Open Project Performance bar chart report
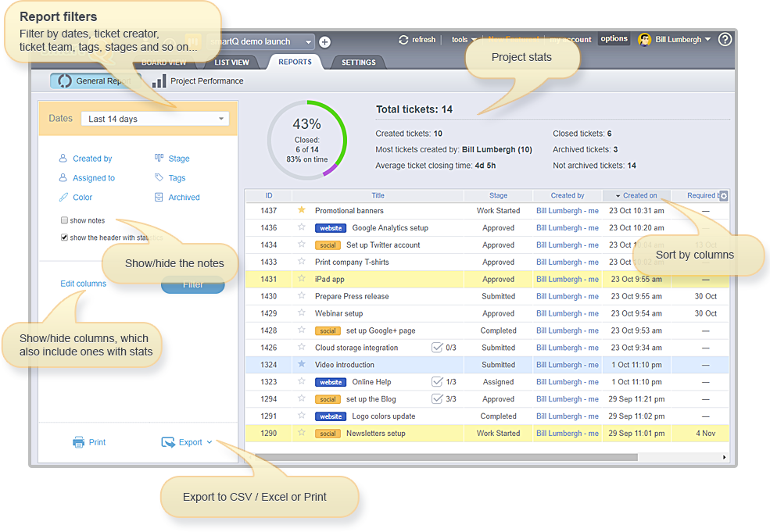Image resolution: width=770 pixels, height=532 pixels. point(159,81)
